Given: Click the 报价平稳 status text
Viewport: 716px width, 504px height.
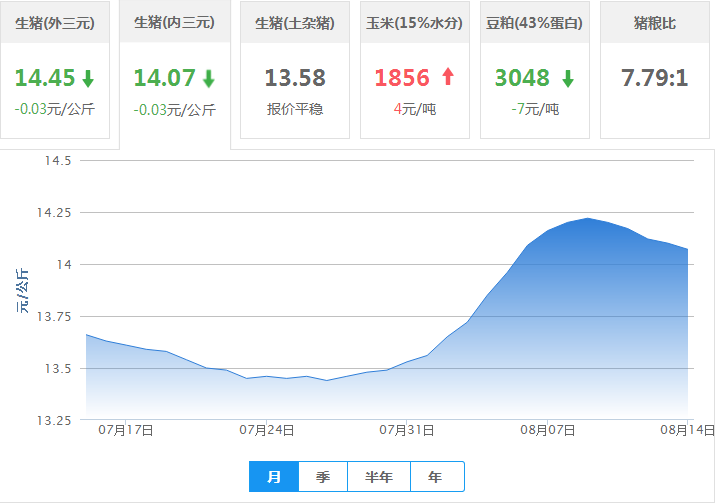Looking at the screenshot, I should [295, 109].
